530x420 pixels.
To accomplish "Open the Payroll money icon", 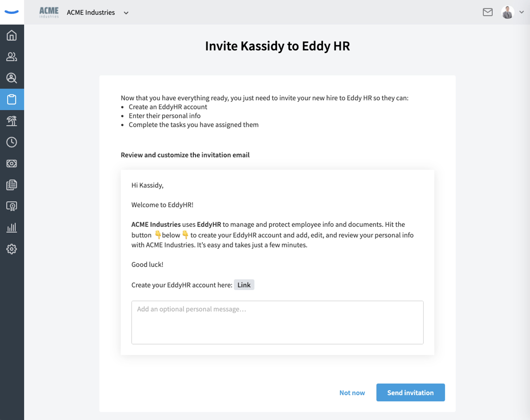I will coord(12,163).
